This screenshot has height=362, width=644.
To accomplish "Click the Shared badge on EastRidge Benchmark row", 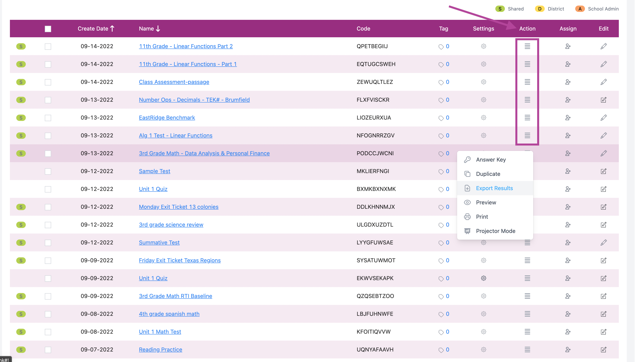I will (21, 118).
